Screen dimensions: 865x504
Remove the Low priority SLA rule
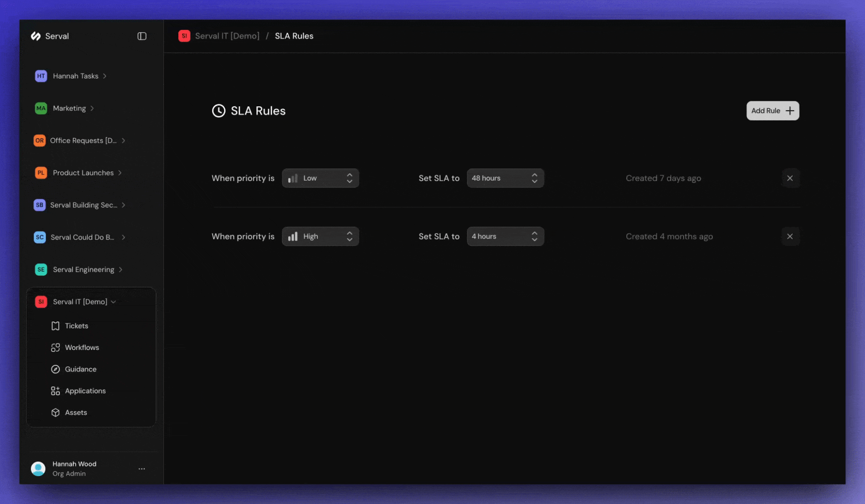(790, 178)
